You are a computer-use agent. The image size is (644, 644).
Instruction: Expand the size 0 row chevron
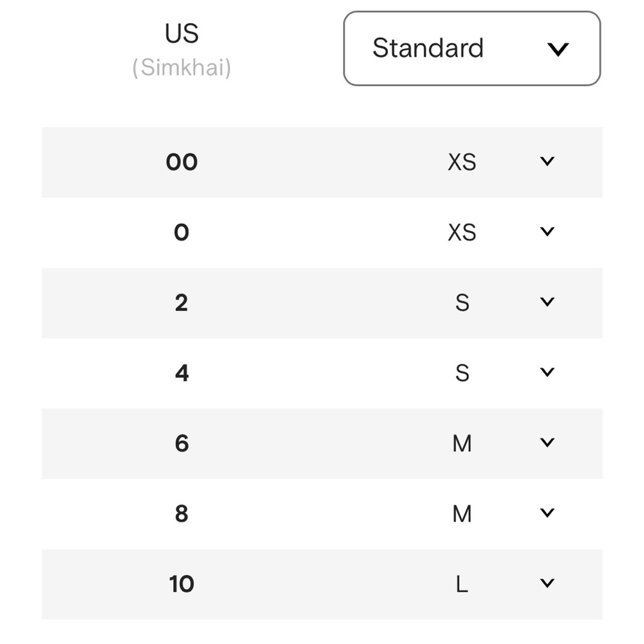[x=547, y=231]
